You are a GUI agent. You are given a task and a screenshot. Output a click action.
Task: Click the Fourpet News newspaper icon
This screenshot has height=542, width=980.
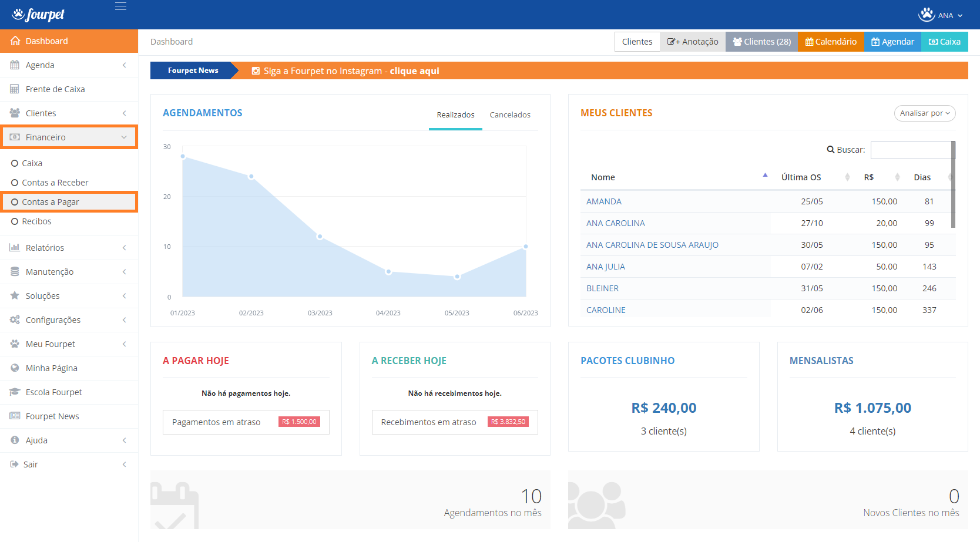pyautogui.click(x=15, y=416)
